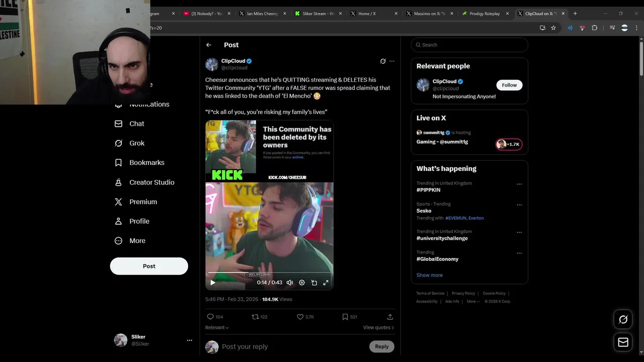Open Privacy Policy link
This screenshot has height=362, width=644.
[463, 293]
